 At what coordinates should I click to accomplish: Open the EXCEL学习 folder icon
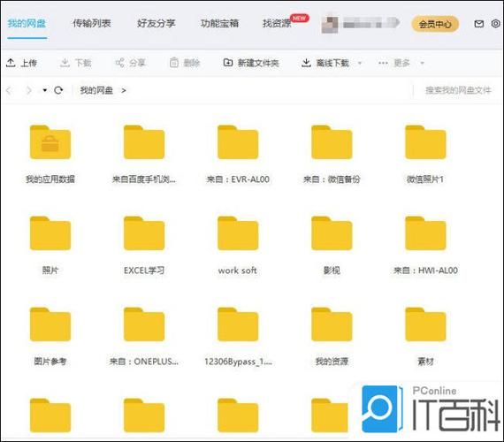(144, 233)
